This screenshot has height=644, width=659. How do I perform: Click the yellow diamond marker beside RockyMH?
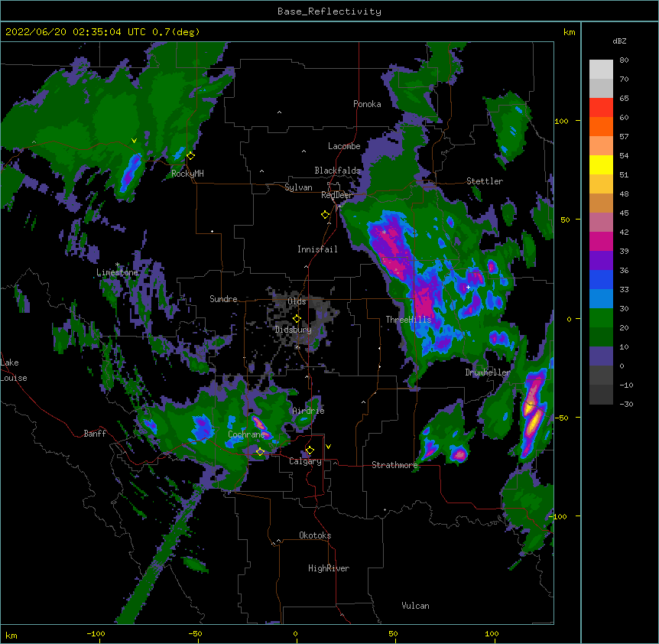point(190,156)
